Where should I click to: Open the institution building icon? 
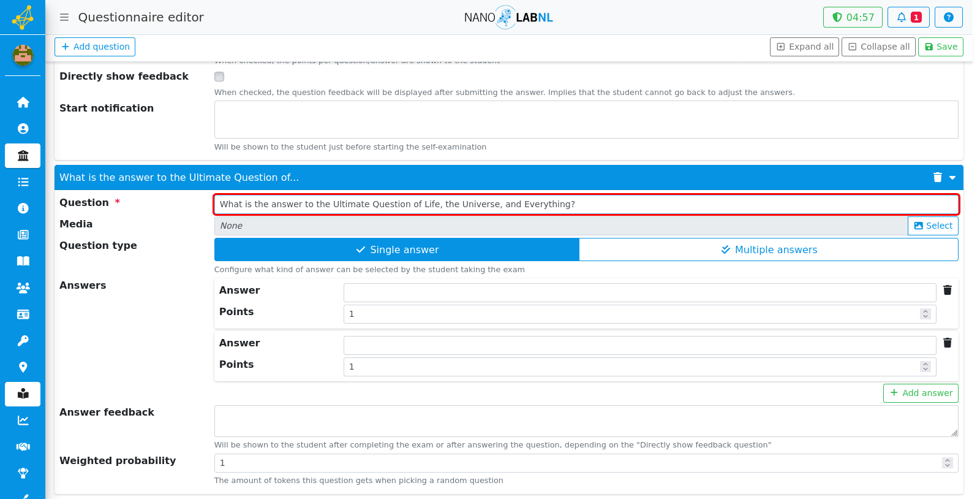[23, 156]
